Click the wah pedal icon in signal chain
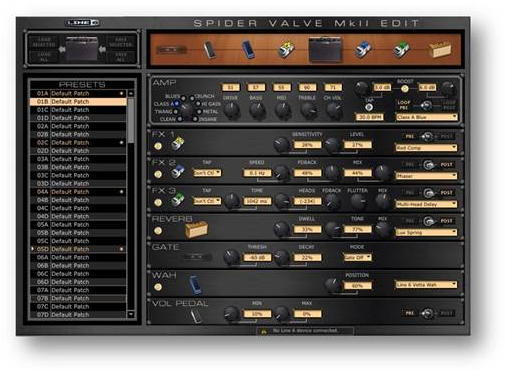 pos(248,50)
